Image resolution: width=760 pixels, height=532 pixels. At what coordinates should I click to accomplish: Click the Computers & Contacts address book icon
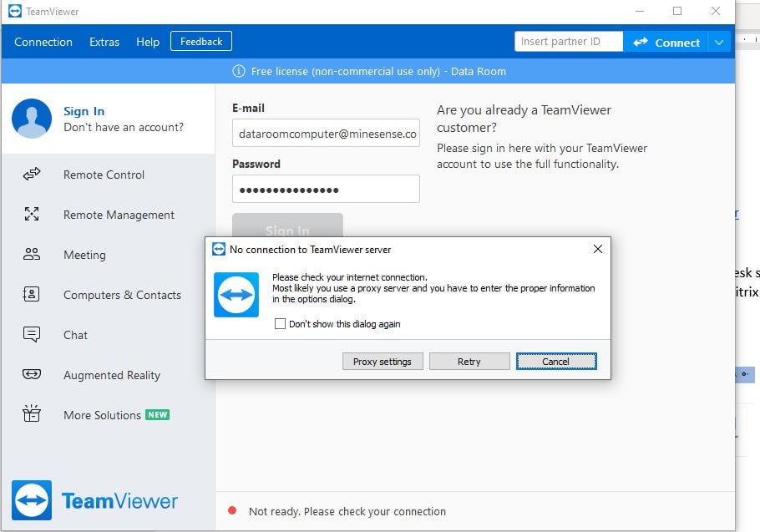click(x=32, y=294)
